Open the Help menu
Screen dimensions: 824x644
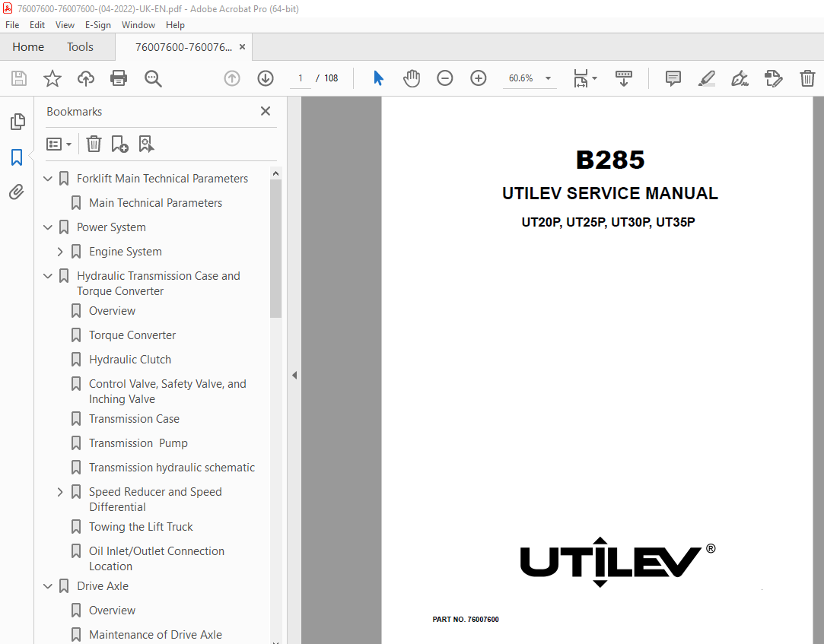click(175, 24)
